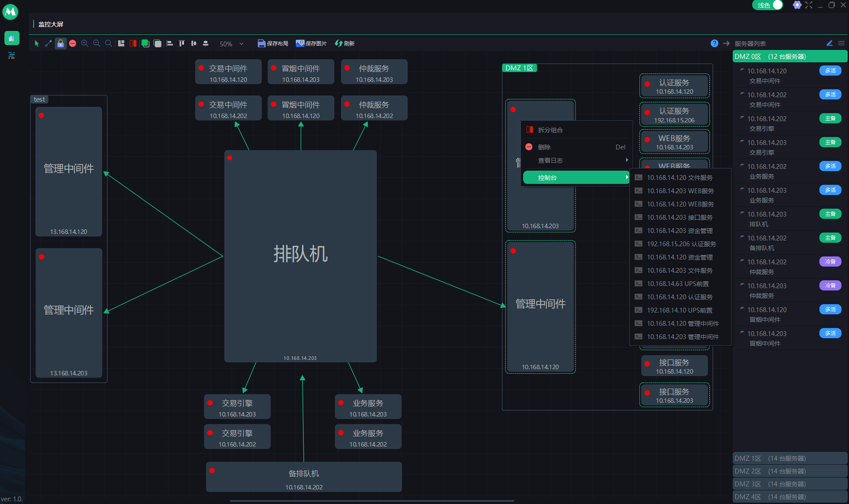Open the blue help question icon
The image size is (849, 504).
pyautogui.click(x=715, y=43)
